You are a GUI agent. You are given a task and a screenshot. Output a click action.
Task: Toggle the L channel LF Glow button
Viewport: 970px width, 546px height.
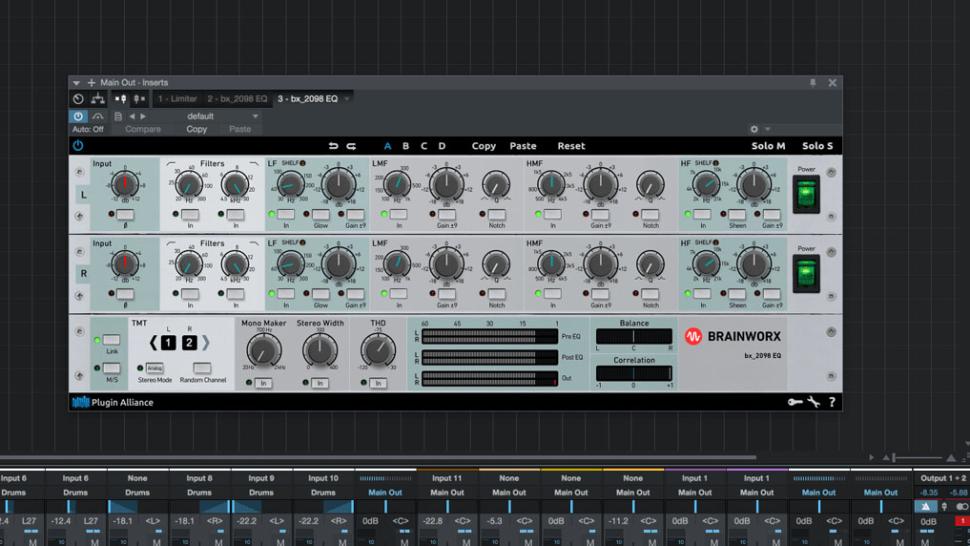pyautogui.click(x=320, y=215)
